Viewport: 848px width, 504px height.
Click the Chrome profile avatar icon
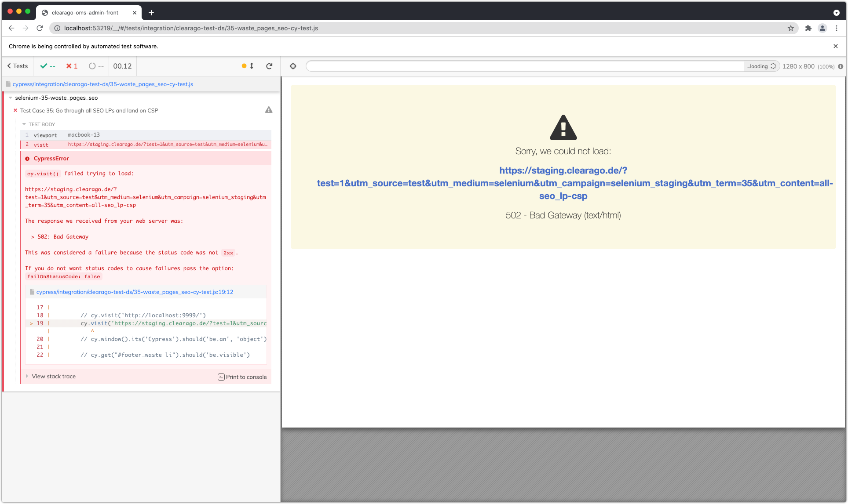coord(822,28)
